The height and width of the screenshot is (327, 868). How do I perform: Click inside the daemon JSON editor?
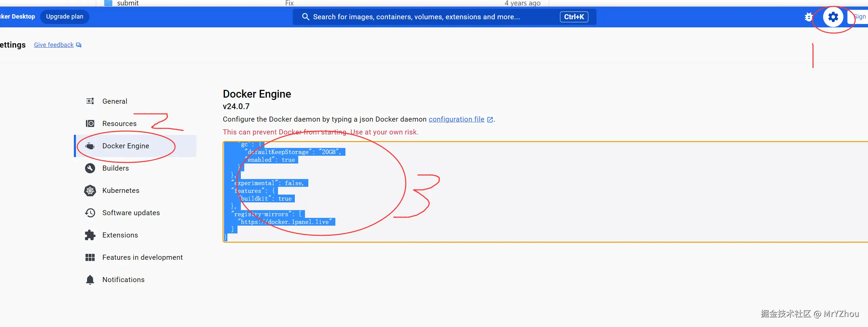coord(545,192)
